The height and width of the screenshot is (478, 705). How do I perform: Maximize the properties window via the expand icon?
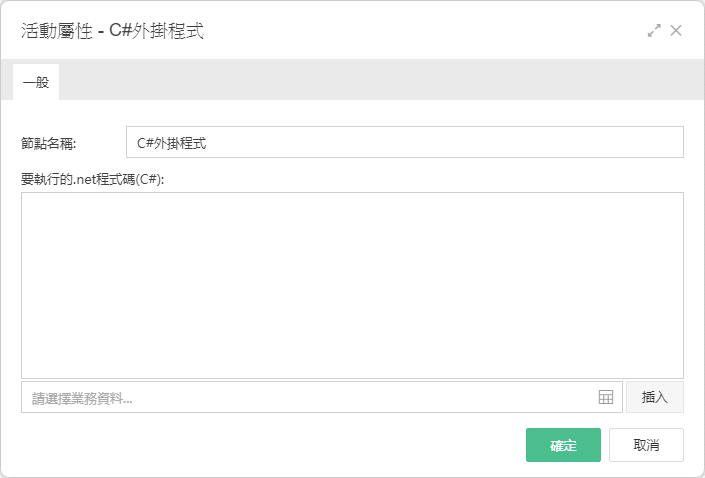click(654, 31)
